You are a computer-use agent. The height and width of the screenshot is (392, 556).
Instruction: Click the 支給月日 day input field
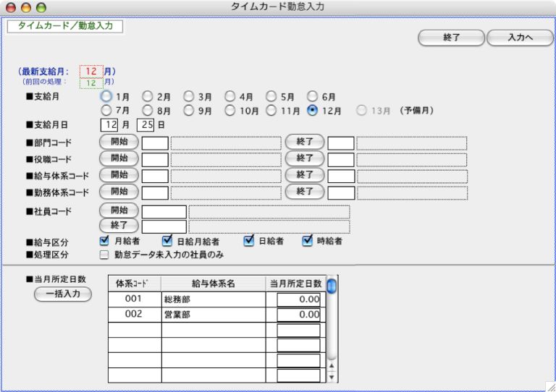pos(146,126)
